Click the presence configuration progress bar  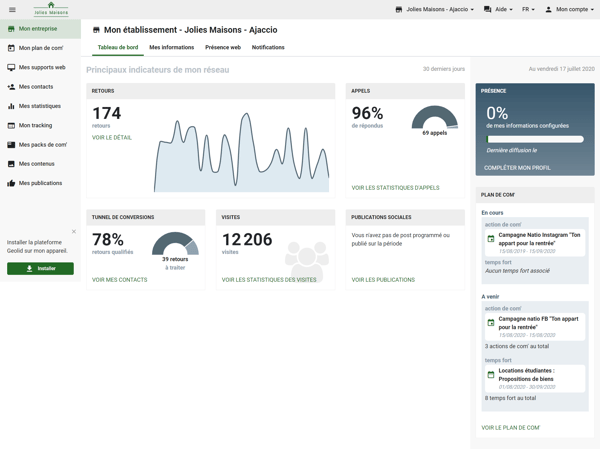click(534, 140)
